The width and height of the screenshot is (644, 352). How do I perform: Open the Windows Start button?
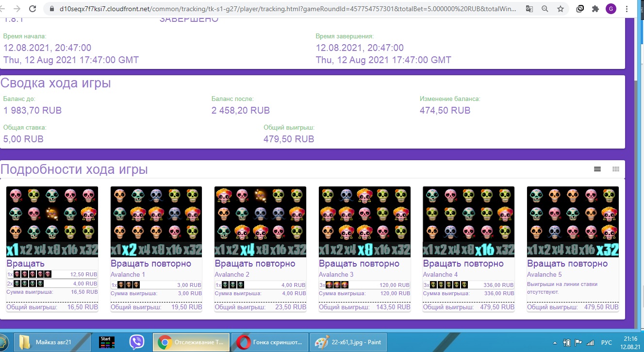click(3, 342)
